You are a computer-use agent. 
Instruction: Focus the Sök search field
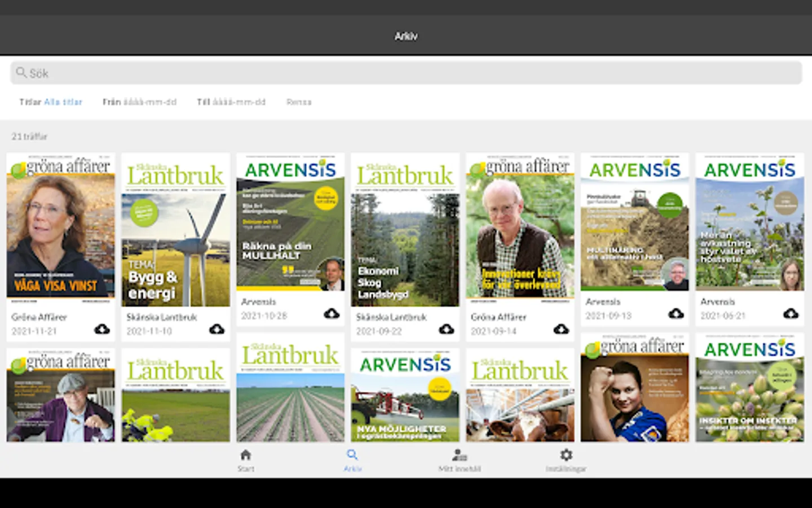point(406,73)
